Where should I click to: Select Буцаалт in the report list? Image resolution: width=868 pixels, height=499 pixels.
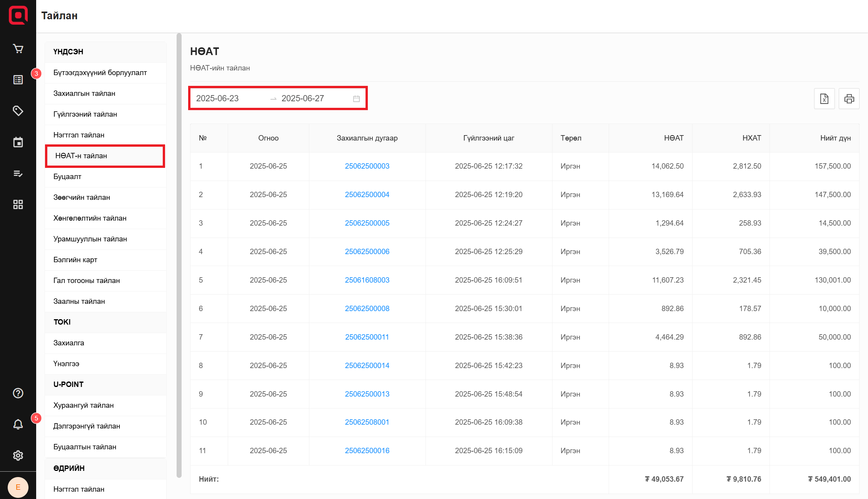(x=67, y=177)
